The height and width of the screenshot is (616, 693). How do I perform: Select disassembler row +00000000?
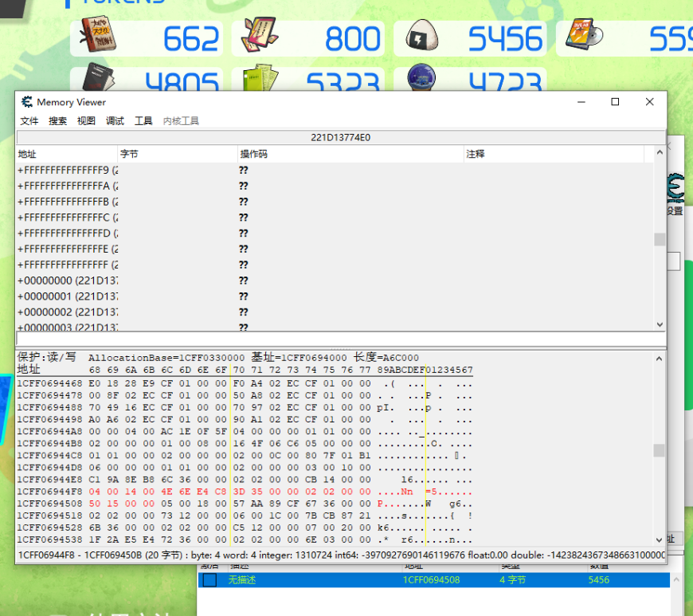coord(68,281)
